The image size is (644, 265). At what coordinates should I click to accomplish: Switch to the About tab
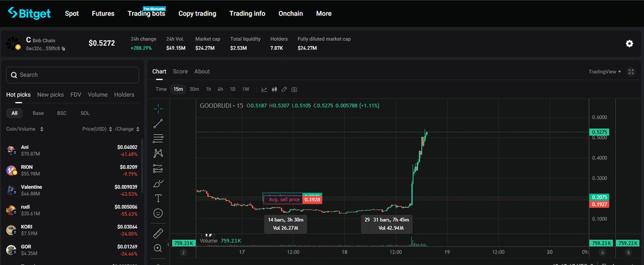point(202,71)
